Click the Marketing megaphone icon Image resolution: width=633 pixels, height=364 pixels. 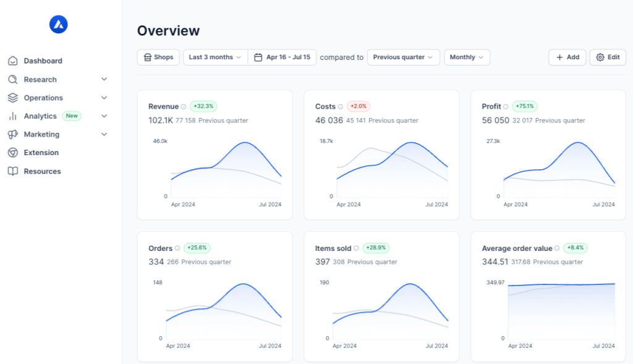coord(12,134)
